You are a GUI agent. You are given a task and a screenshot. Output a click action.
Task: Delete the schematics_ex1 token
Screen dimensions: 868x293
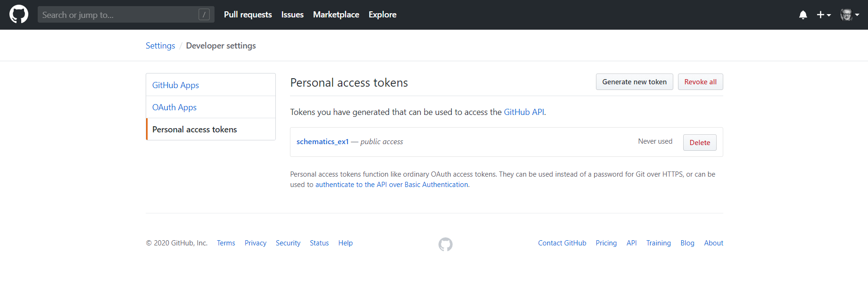click(700, 143)
